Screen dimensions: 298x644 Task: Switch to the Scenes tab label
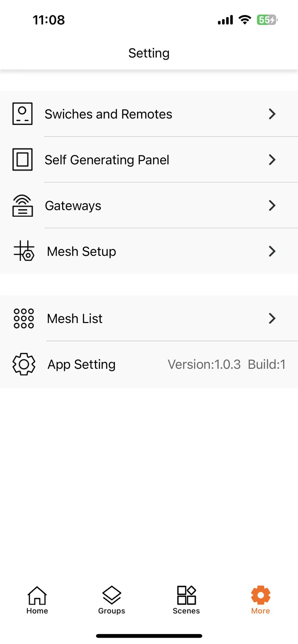186,611
